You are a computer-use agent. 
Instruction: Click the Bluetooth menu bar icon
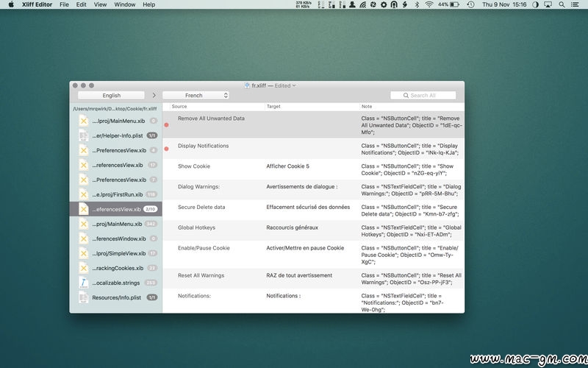coord(417,4)
